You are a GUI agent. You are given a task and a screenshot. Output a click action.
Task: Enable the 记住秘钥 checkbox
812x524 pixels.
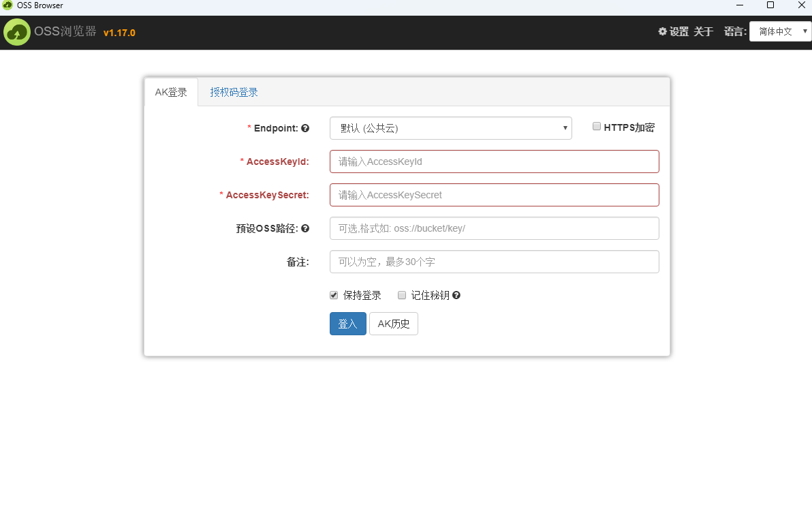[x=402, y=294]
